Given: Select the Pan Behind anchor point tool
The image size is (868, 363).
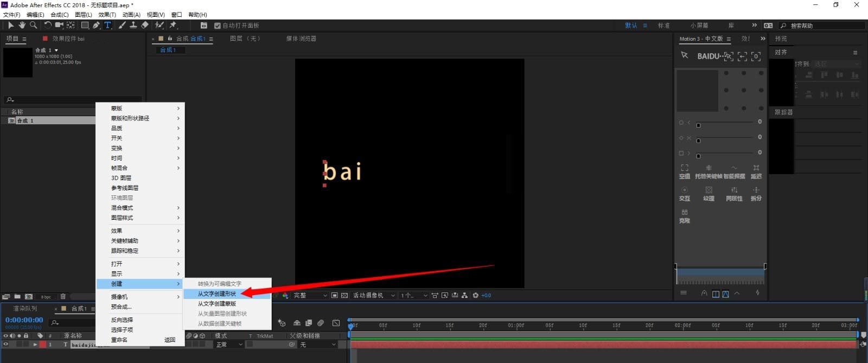Looking at the screenshot, I should [x=71, y=25].
